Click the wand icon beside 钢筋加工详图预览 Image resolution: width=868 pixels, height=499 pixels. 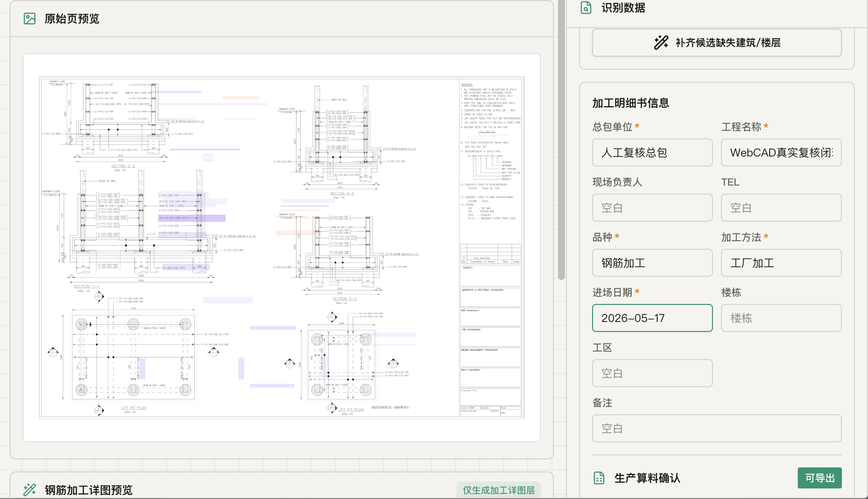(30, 489)
